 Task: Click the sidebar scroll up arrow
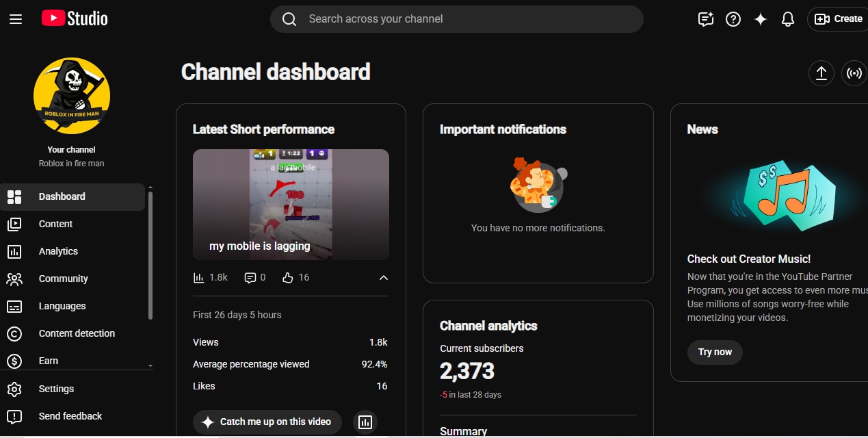(x=150, y=187)
